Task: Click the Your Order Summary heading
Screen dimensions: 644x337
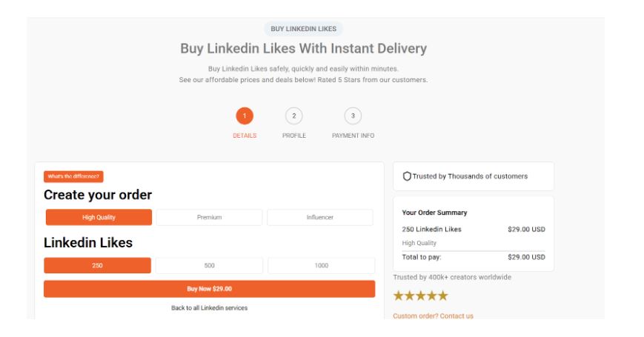Action: pyautogui.click(x=434, y=213)
